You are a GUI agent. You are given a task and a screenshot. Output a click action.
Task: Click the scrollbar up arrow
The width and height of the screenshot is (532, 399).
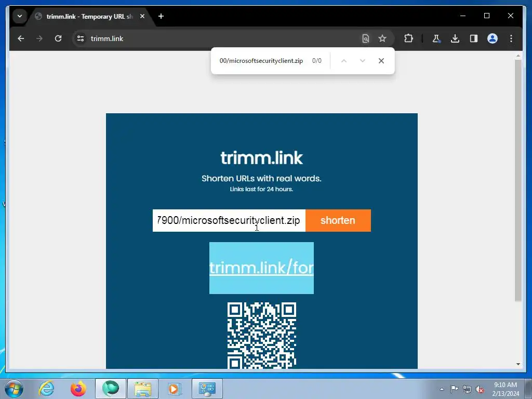[518, 55]
